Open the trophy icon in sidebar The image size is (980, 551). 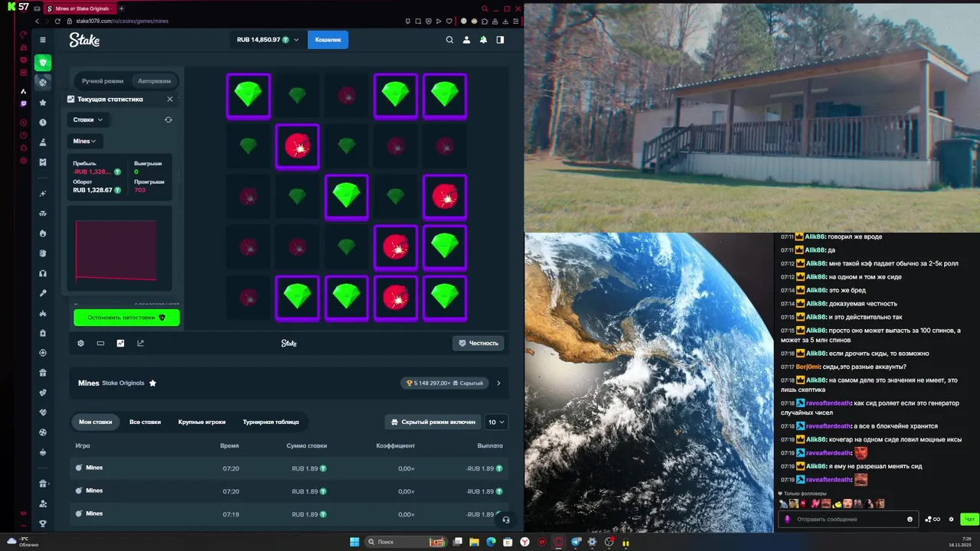[43, 523]
